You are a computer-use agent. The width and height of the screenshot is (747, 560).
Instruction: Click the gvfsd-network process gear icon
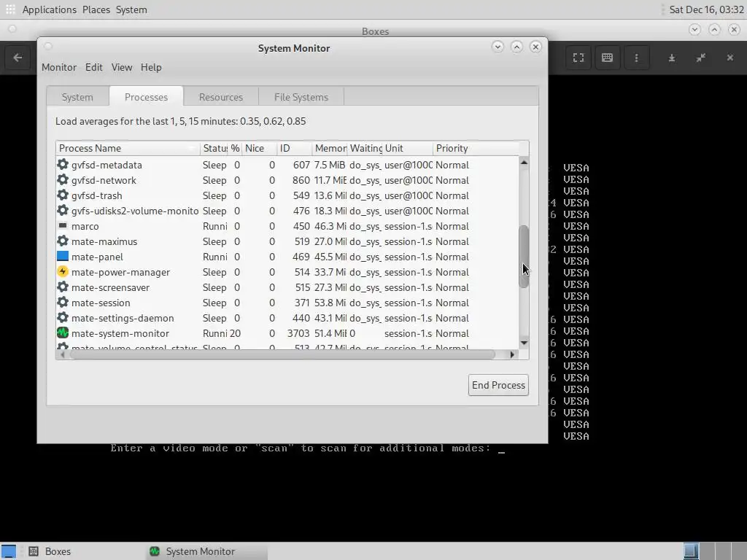(x=63, y=179)
